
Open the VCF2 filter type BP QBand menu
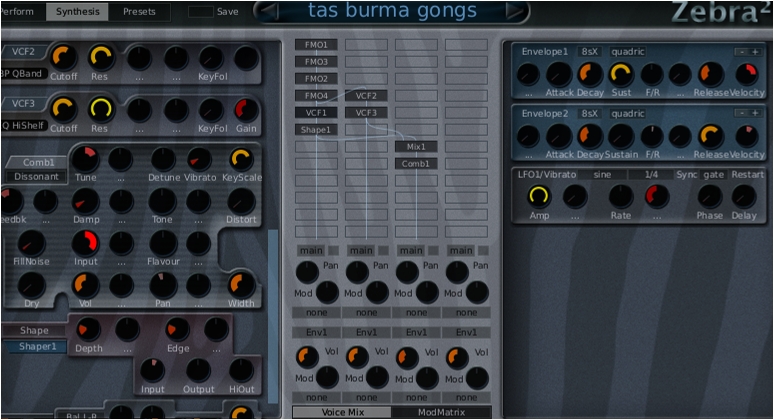(x=23, y=74)
